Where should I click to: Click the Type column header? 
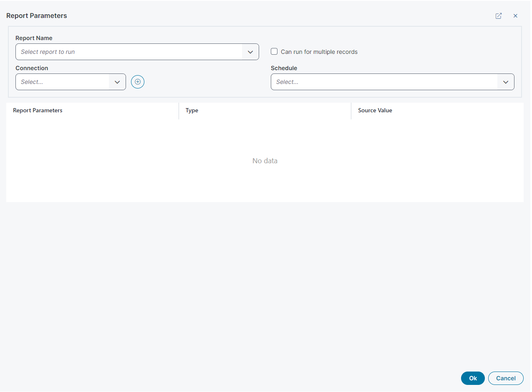point(192,110)
